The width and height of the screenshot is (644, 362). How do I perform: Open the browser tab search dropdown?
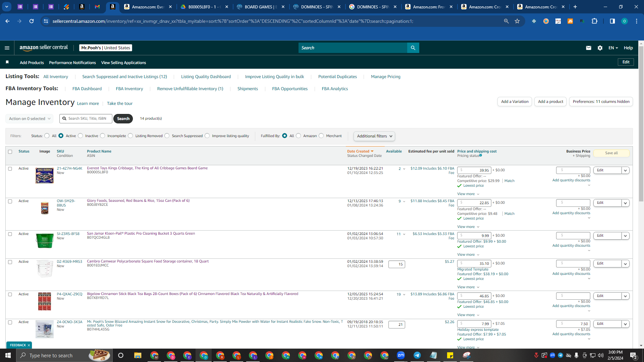click(x=7, y=7)
